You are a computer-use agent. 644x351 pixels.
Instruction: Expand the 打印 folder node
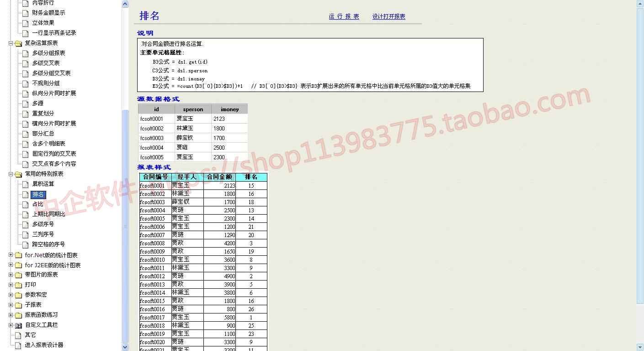11,285
